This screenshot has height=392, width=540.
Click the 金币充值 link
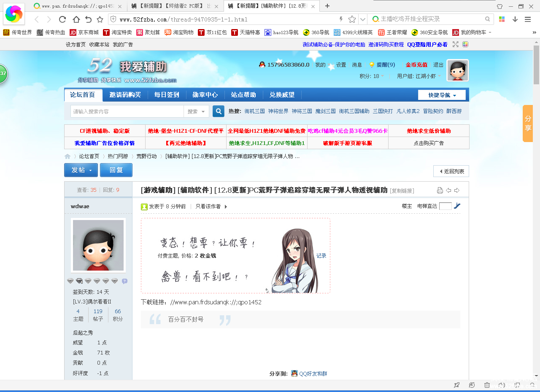coord(416,65)
